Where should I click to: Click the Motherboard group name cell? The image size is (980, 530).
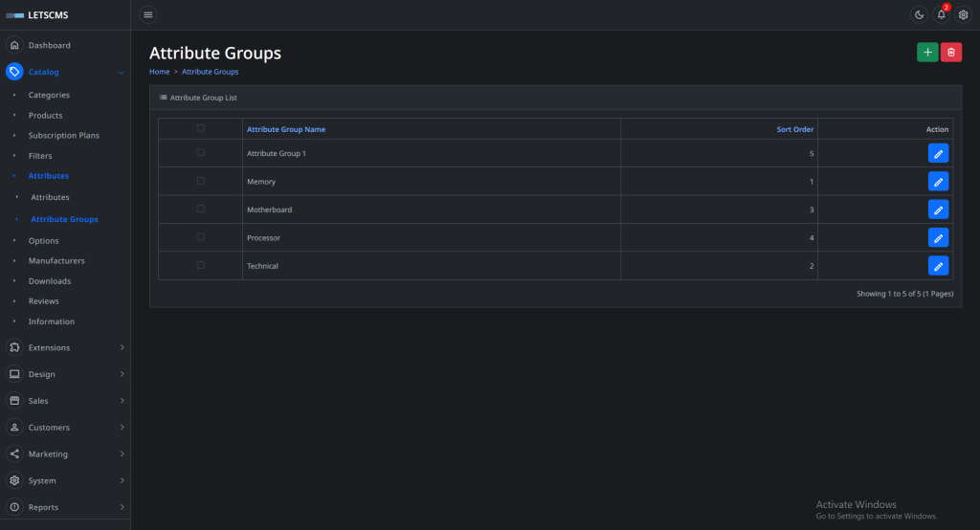point(432,210)
